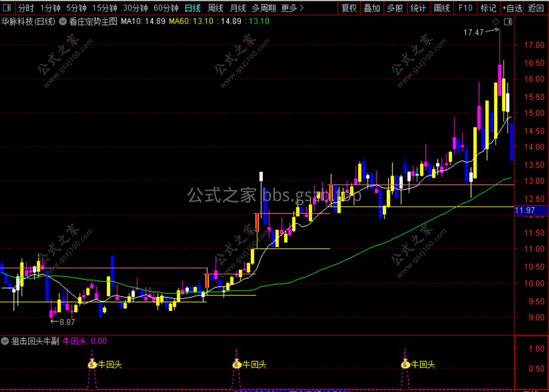Click the 返回 back button

click(x=536, y=8)
